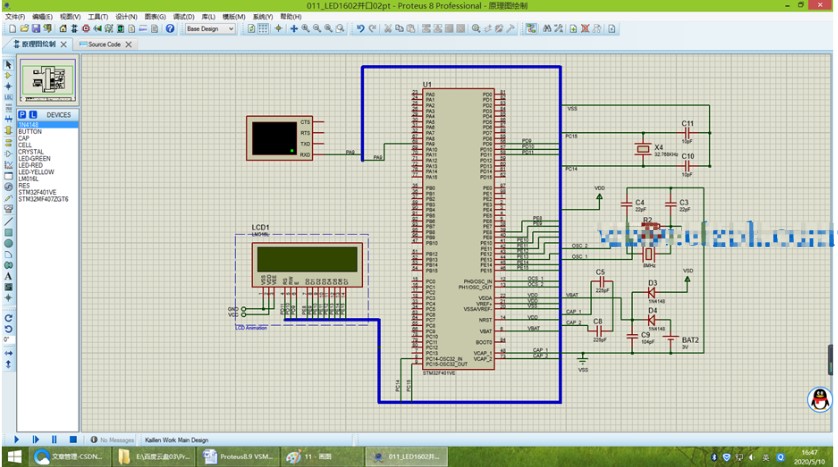Click the center-at-cursor plus icon
The image size is (838, 467).
[x=293, y=28]
